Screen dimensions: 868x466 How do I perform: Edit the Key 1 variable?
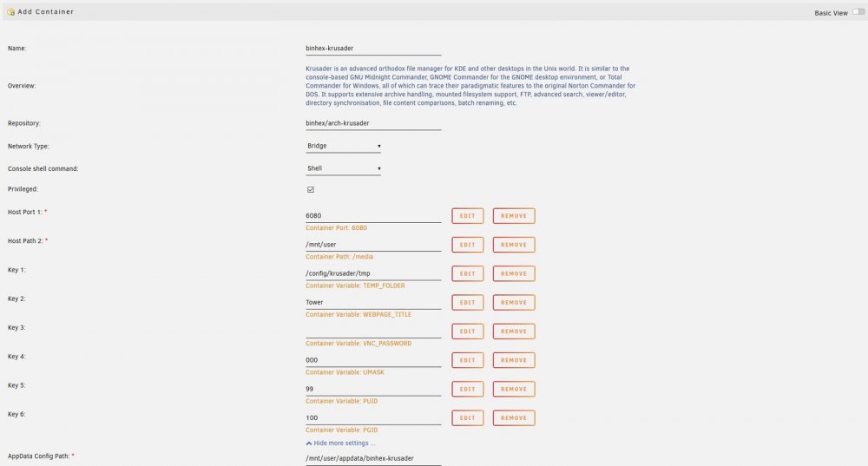(468, 273)
